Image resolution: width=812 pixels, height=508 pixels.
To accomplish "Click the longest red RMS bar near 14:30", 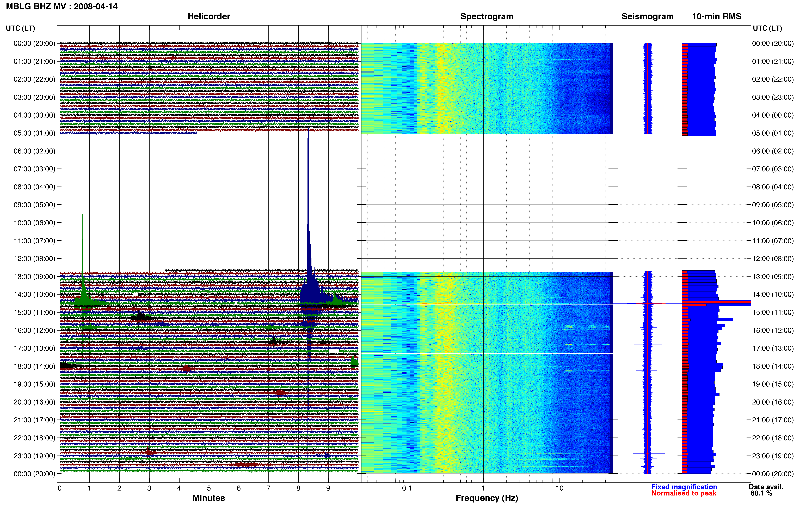I will [x=716, y=302].
